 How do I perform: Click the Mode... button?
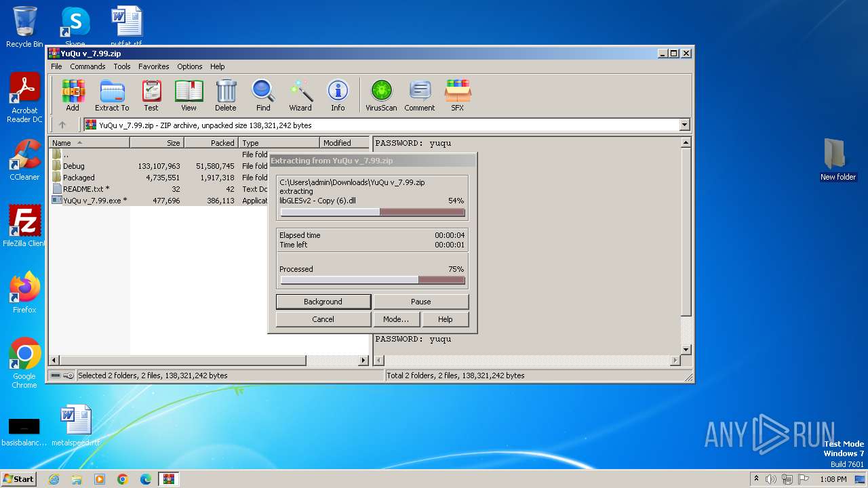(396, 319)
